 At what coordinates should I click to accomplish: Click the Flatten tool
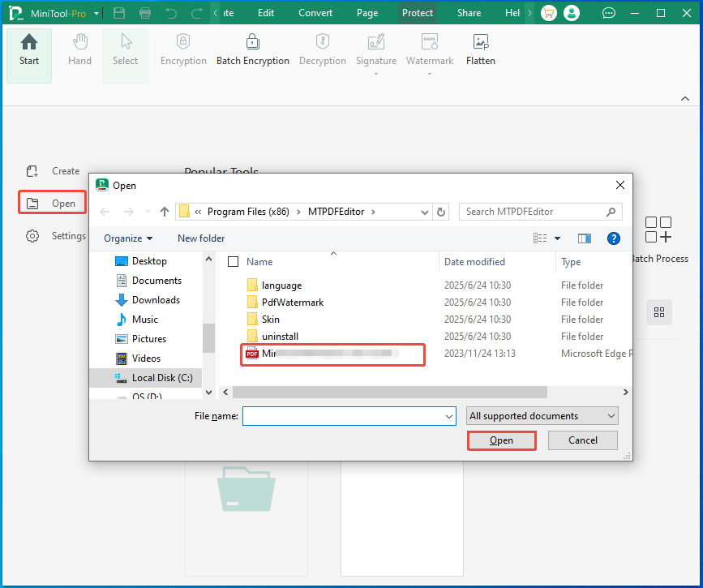point(481,49)
